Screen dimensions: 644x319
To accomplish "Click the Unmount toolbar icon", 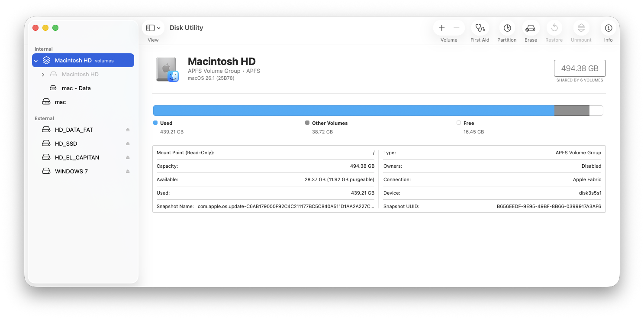I will [x=581, y=28].
